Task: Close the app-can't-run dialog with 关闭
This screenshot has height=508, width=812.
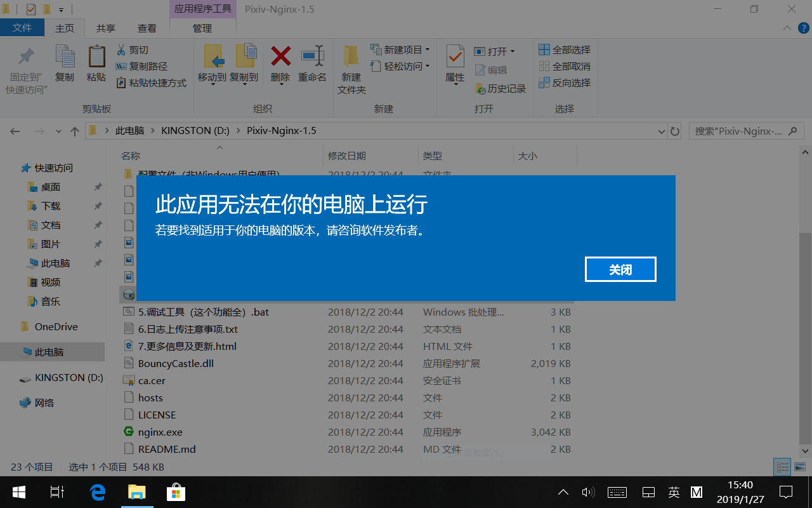Action: [x=620, y=269]
